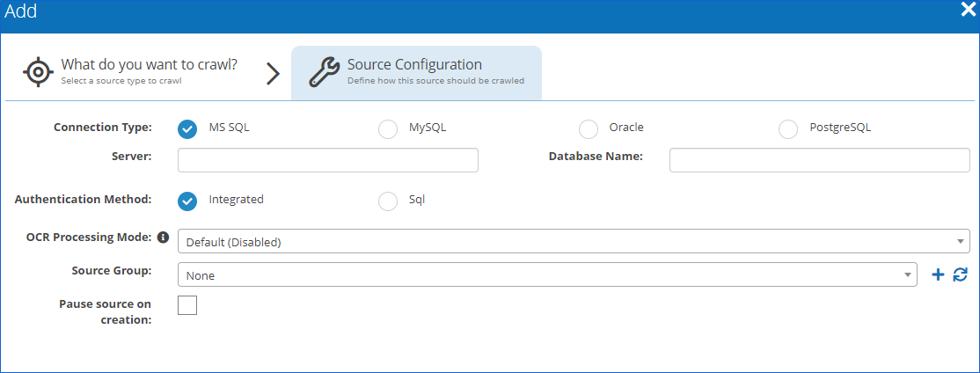Click the chevron arrow between wizard steps
Image resolution: width=980 pixels, height=373 pixels.
tap(273, 74)
